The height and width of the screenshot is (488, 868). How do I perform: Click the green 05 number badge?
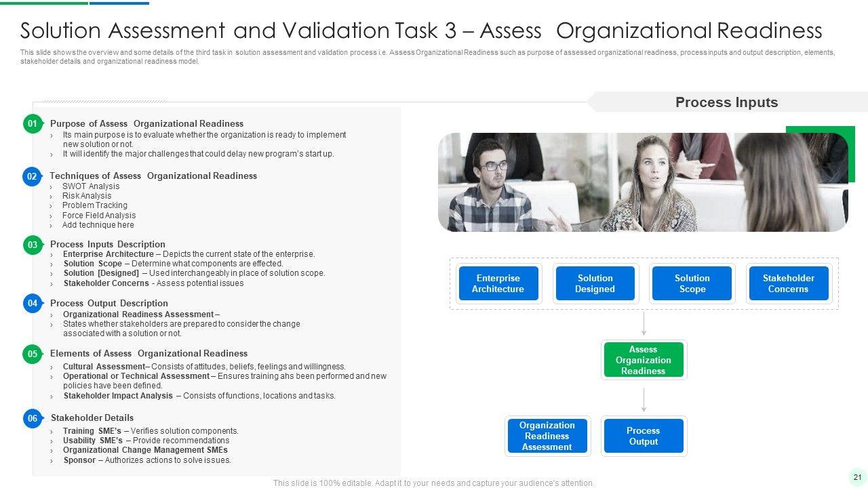tap(33, 354)
